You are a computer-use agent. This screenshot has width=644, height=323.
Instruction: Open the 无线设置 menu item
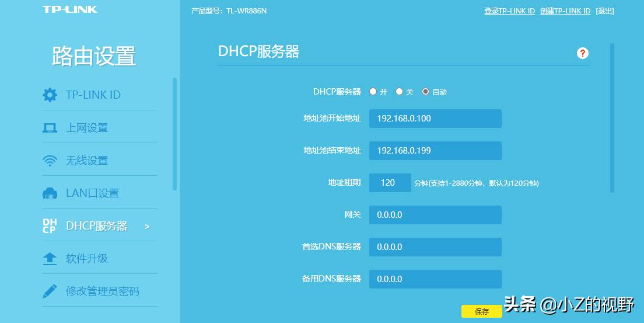click(x=87, y=161)
